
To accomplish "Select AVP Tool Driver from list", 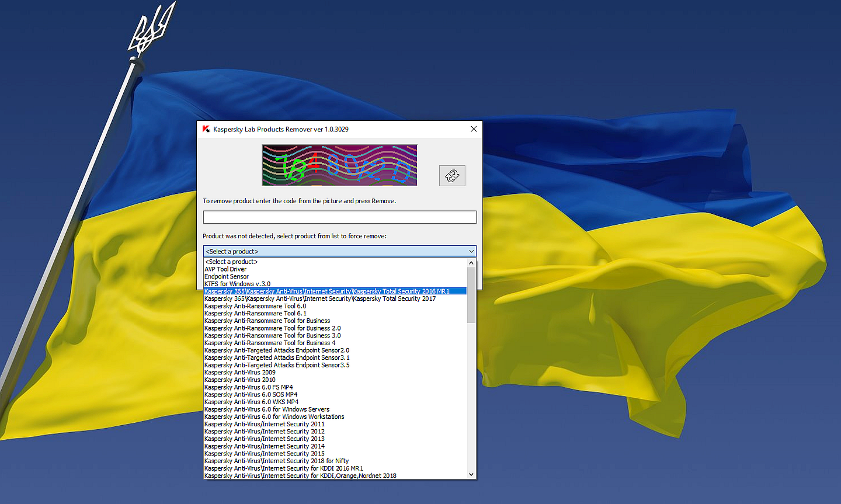I will coord(335,269).
